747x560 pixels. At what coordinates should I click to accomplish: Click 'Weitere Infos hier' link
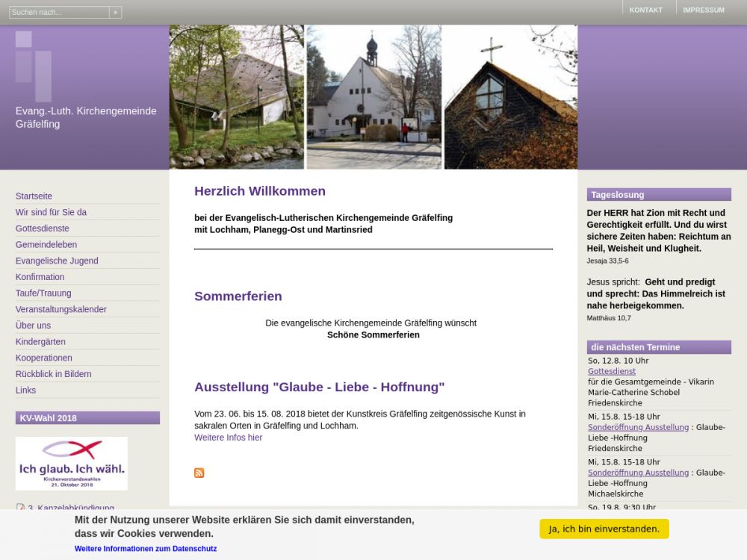(x=228, y=438)
